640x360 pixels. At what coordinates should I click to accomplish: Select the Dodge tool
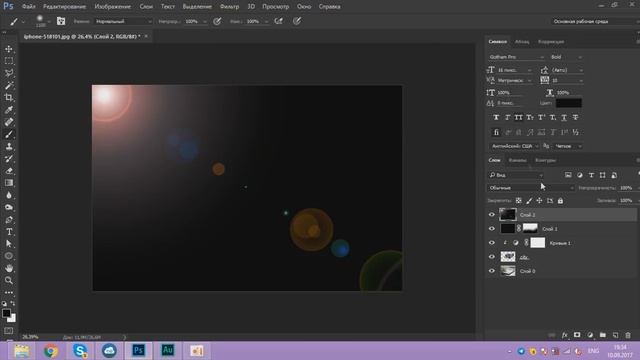pos(9,207)
